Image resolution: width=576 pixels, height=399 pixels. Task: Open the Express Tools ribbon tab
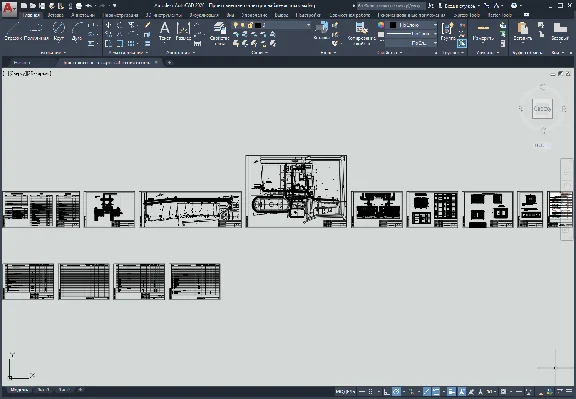click(467, 15)
